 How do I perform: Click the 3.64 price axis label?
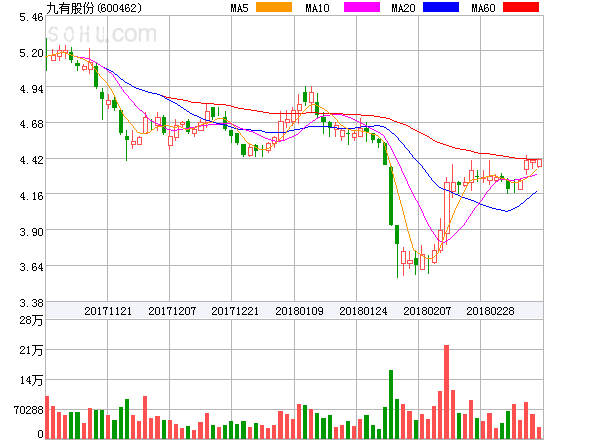[31, 267]
